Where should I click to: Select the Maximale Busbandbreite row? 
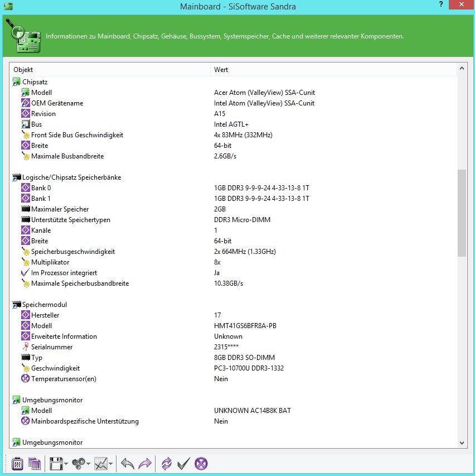coord(233,156)
